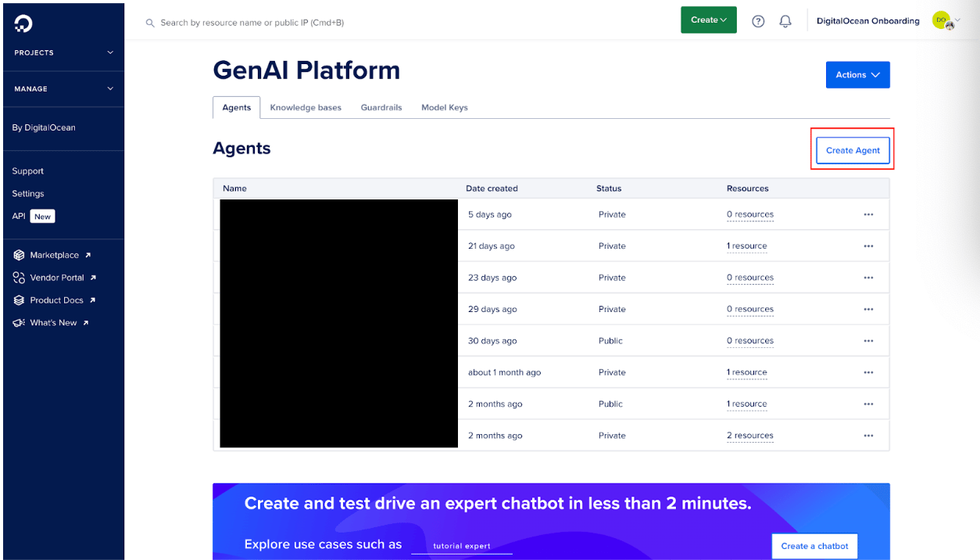
Task: Select the Agents tab
Action: [237, 108]
